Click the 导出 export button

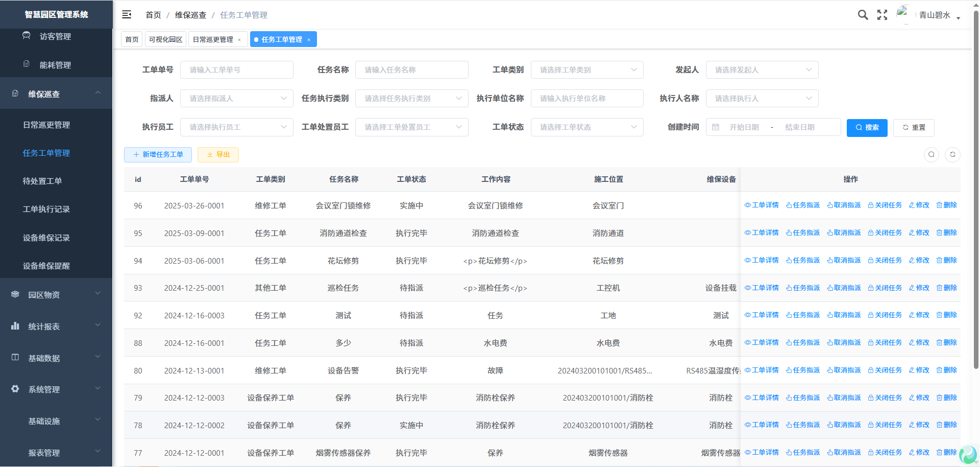(x=218, y=155)
